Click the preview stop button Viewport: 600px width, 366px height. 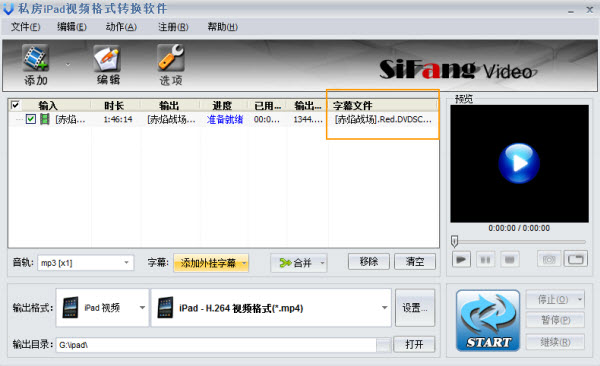(x=510, y=260)
